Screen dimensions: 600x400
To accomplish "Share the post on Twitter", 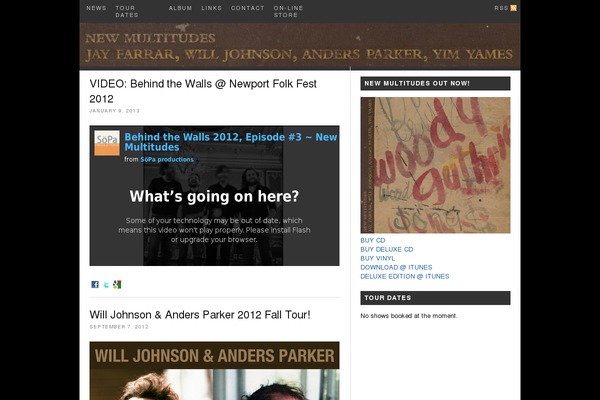I will pyautogui.click(x=106, y=284).
